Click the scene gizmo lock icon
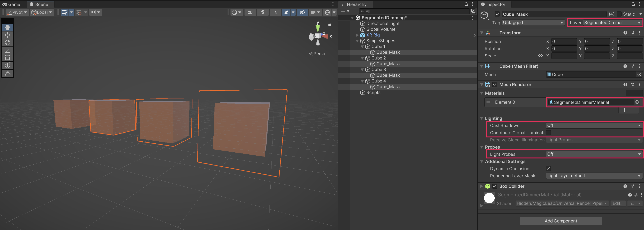 pyautogui.click(x=330, y=24)
